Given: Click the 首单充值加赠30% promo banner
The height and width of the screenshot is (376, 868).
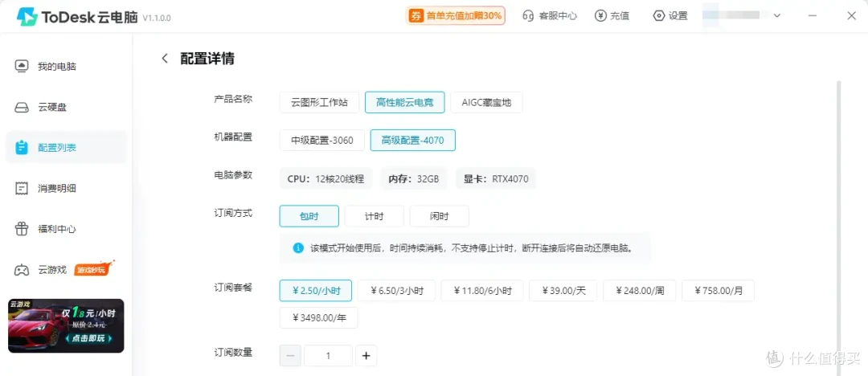Looking at the screenshot, I should 456,15.
